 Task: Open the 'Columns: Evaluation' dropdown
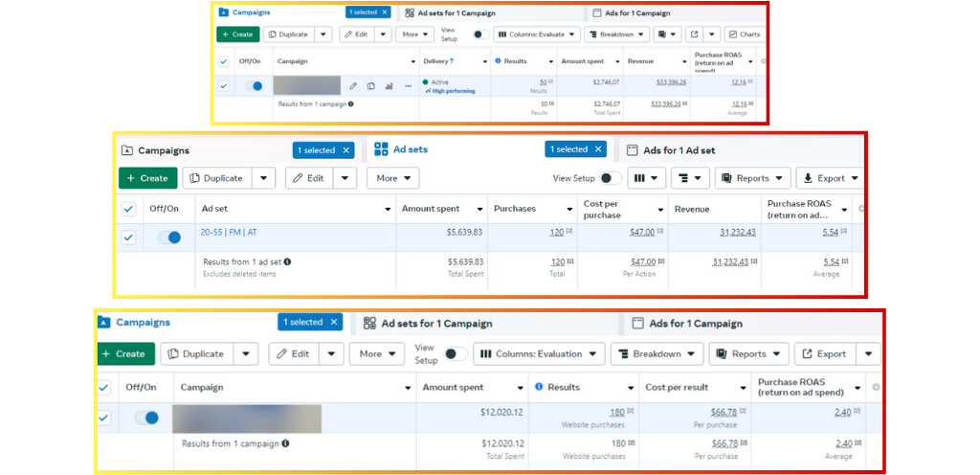539,354
